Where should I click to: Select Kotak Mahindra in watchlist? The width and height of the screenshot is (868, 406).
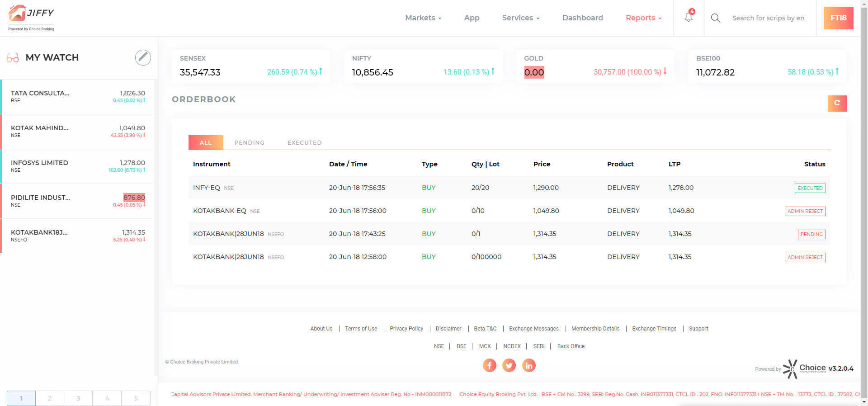click(78, 132)
